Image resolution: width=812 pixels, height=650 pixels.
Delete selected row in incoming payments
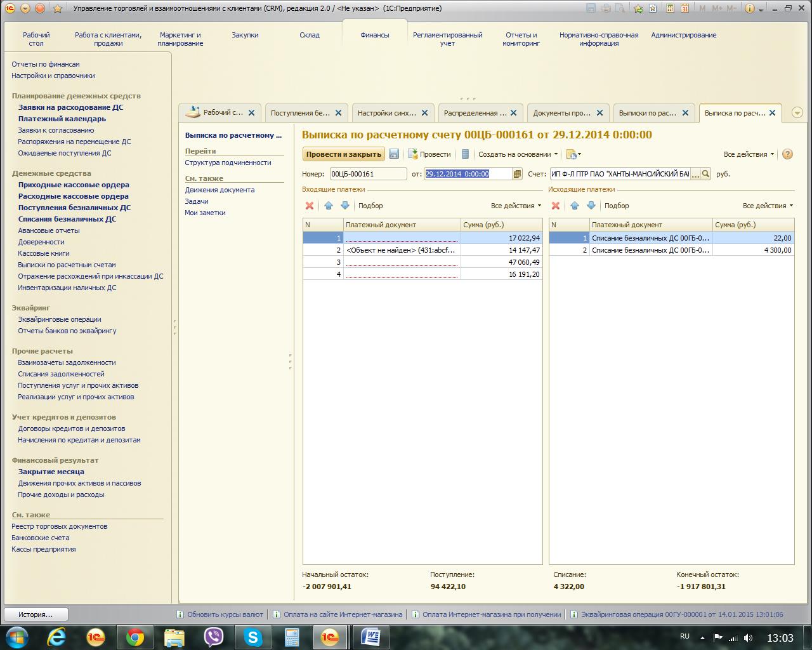(x=310, y=206)
